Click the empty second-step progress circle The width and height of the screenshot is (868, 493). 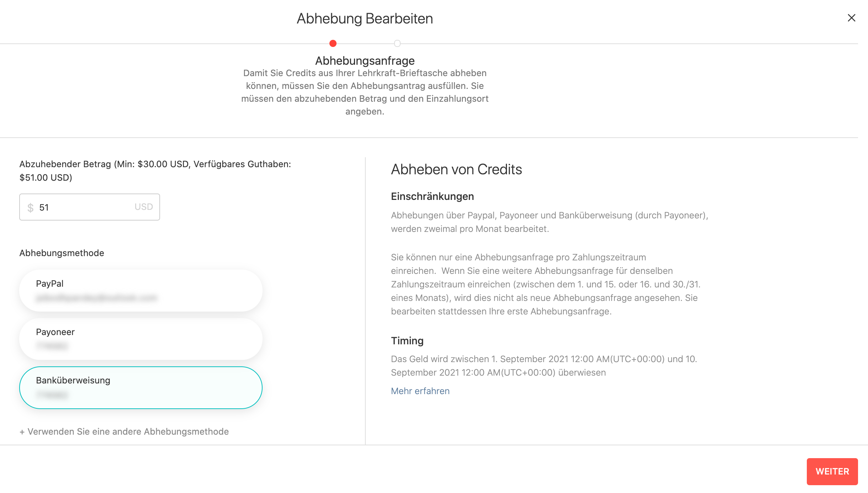point(397,43)
